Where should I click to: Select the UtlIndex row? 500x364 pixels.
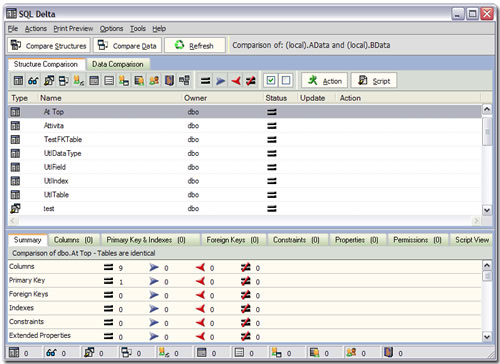(x=245, y=181)
